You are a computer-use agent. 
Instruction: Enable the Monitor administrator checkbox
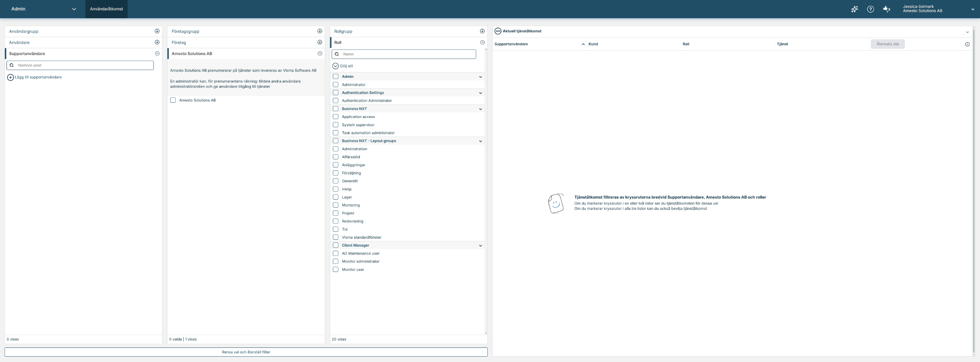point(336,262)
